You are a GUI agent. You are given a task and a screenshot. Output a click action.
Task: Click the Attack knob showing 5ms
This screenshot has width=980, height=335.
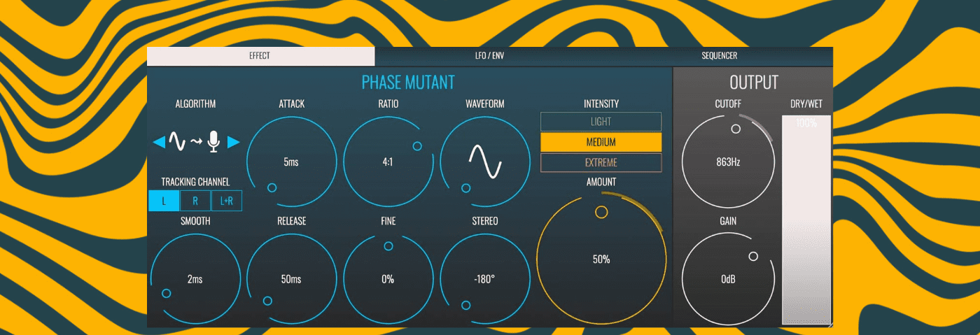tap(292, 162)
